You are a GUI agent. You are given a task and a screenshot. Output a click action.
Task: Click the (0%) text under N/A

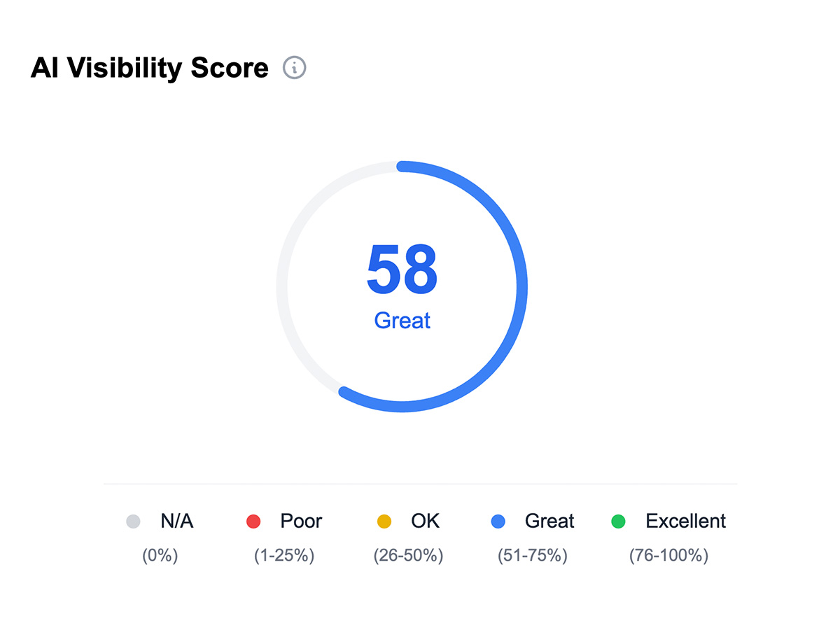click(160, 556)
